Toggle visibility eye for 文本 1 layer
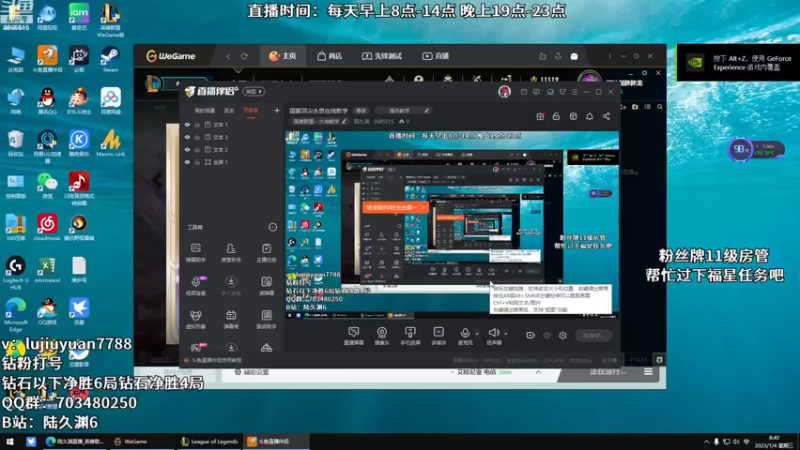800x450 pixels. (x=187, y=124)
